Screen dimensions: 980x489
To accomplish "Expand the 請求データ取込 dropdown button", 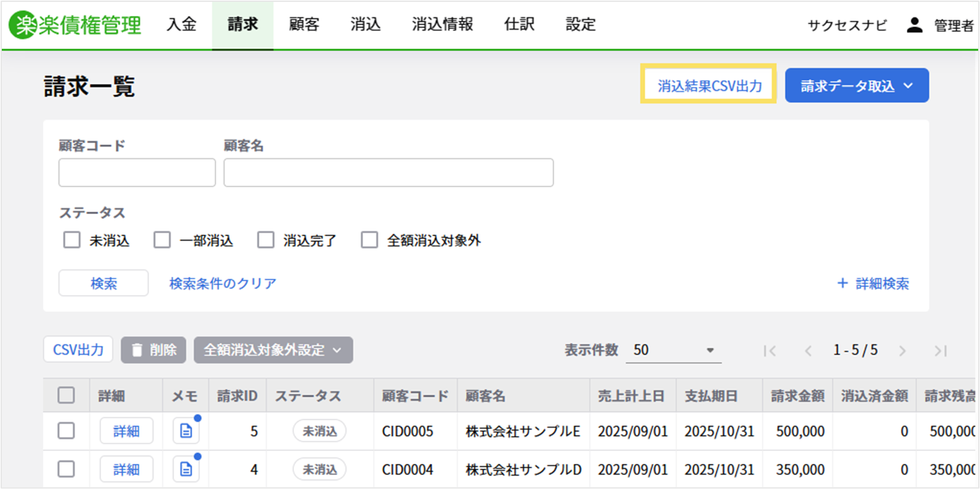I will click(x=857, y=86).
